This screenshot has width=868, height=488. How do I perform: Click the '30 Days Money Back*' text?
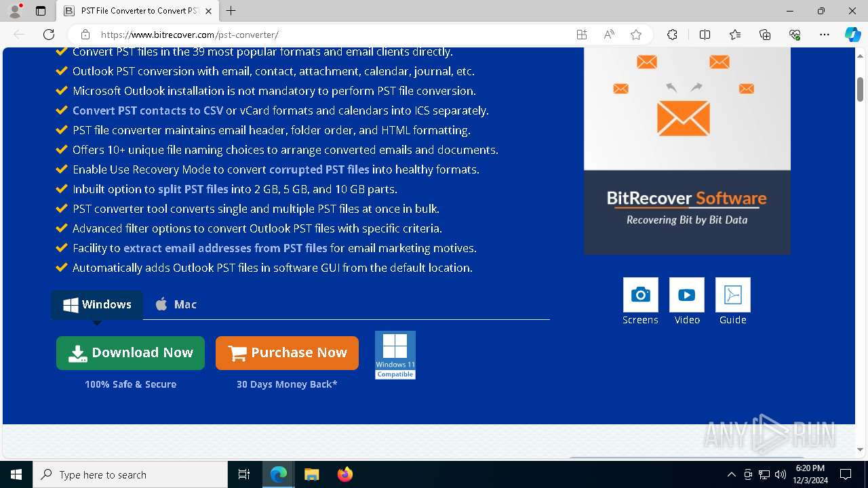pyautogui.click(x=287, y=384)
